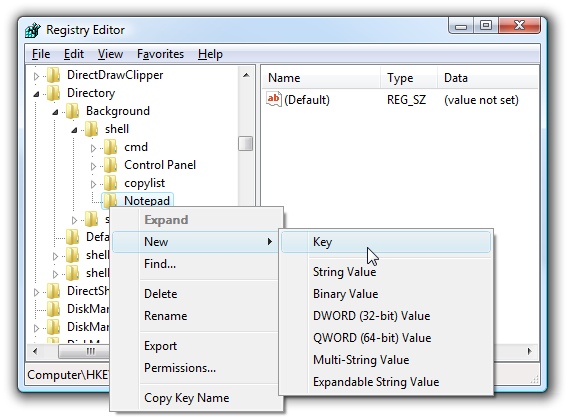Collapse the shell tree node
This screenshot has height=420, width=568.
74,130
